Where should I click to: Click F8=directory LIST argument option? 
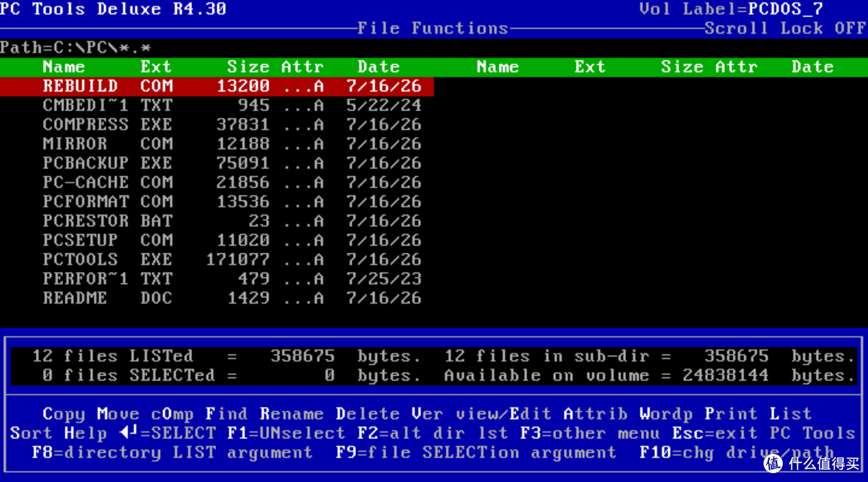click(x=172, y=452)
